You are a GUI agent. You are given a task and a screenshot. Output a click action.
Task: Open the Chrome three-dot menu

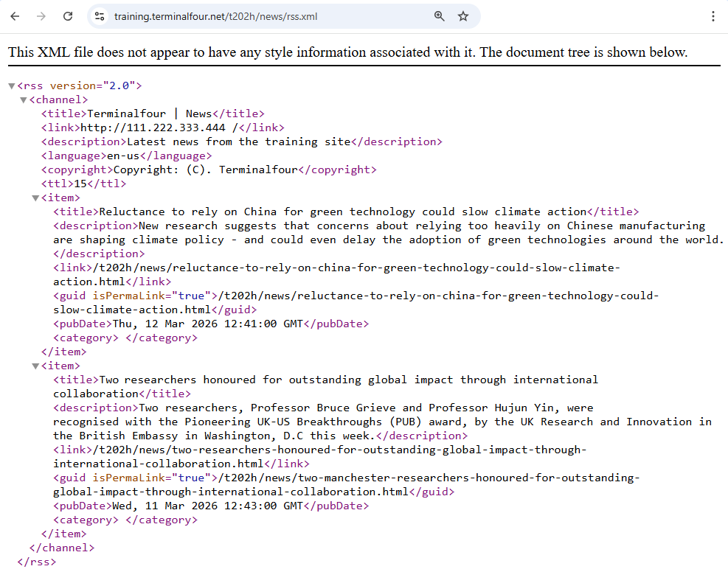click(x=713, y=16)
